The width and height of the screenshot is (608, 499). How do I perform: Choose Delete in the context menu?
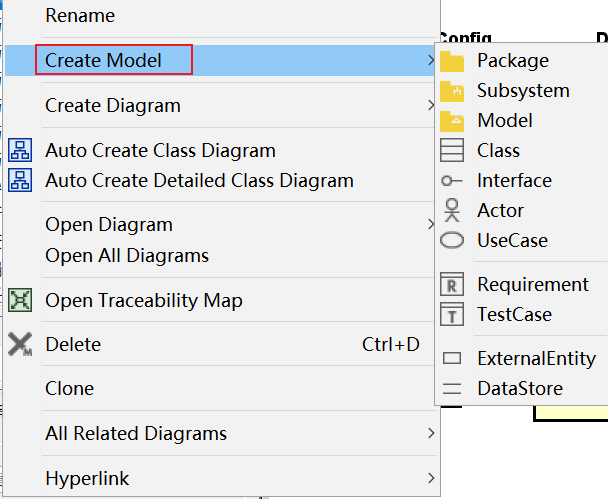tap(73, 344)
